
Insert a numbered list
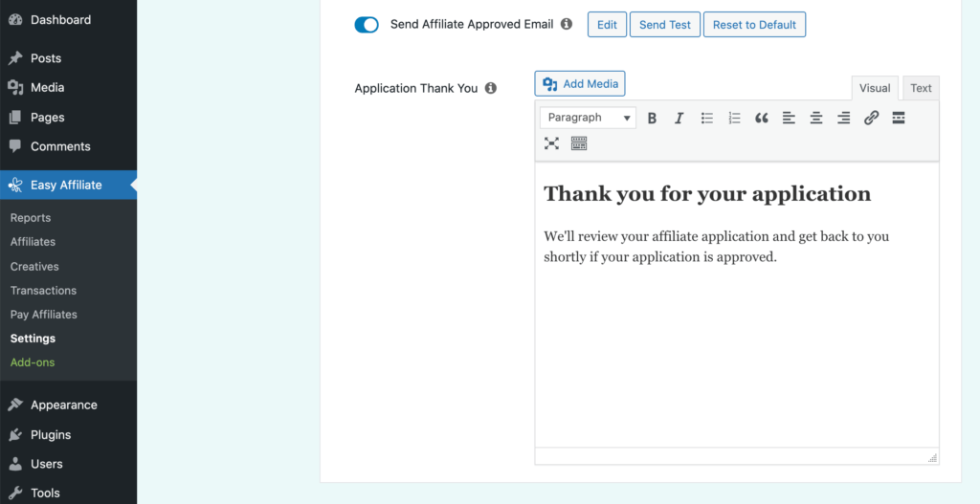pos(734,118)
